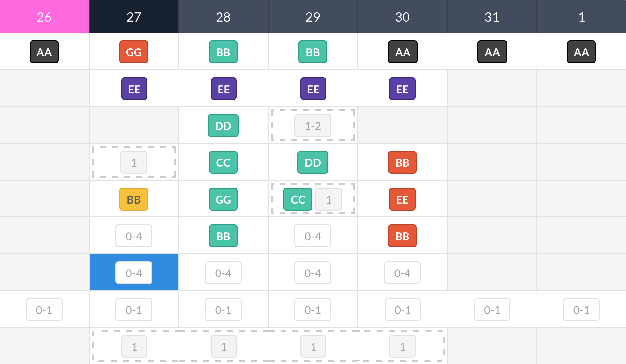Click the yellow BB badge in day 27
Image resolution: width=626 pixels, height=364 pixels.
(134, 199)
